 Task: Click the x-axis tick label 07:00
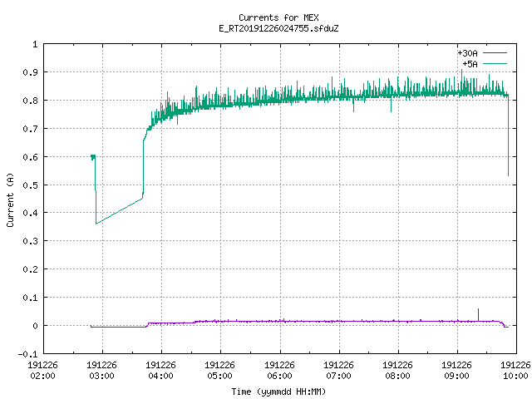[x=338, y=376]
